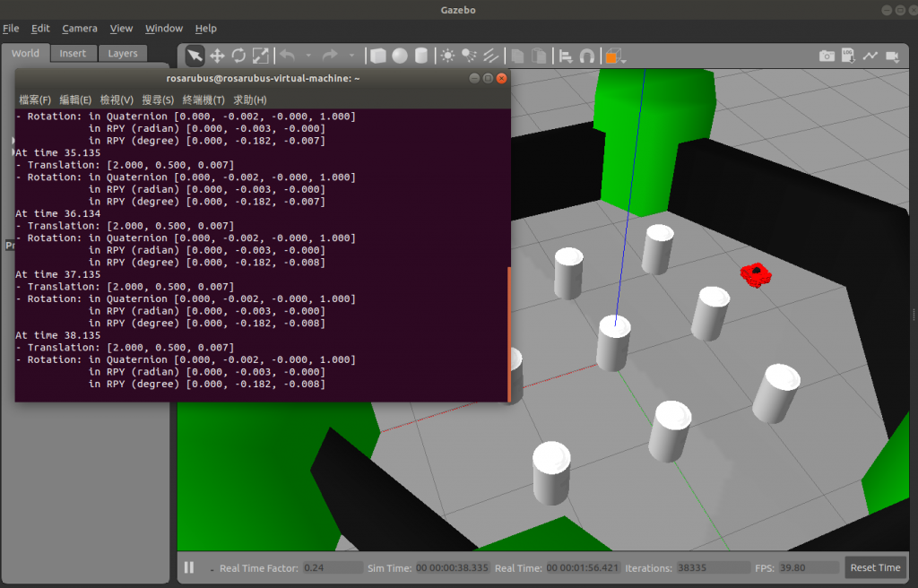
Task: Click the Reset Time button
Action: 875,567
